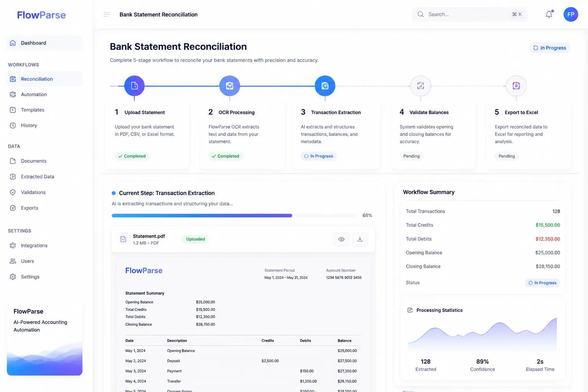Open the Settings menu item

tap(44, 277)
